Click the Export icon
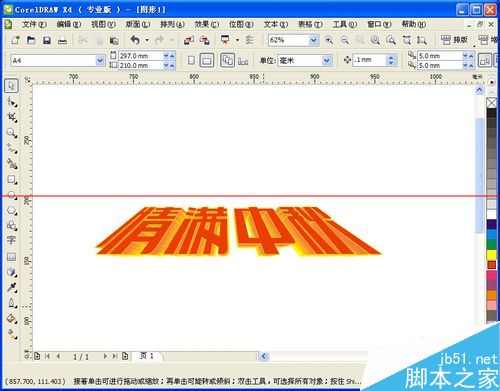Image resolution: width=500 pixels, height=391 pixels. click(204, 40)
